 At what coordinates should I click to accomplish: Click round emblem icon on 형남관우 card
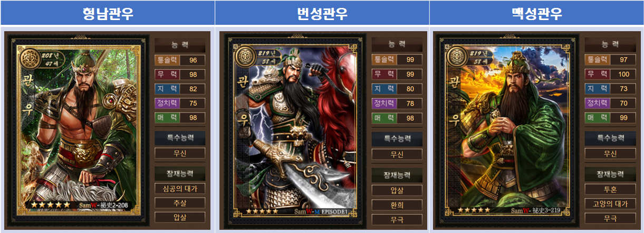30,57
